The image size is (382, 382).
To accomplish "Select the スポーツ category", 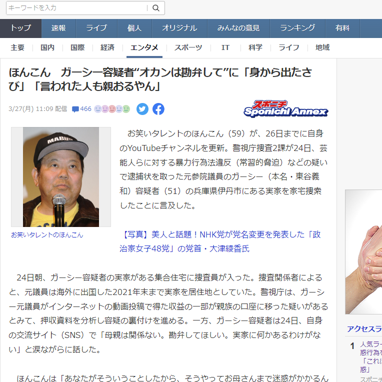I will (x=188, y=48).
